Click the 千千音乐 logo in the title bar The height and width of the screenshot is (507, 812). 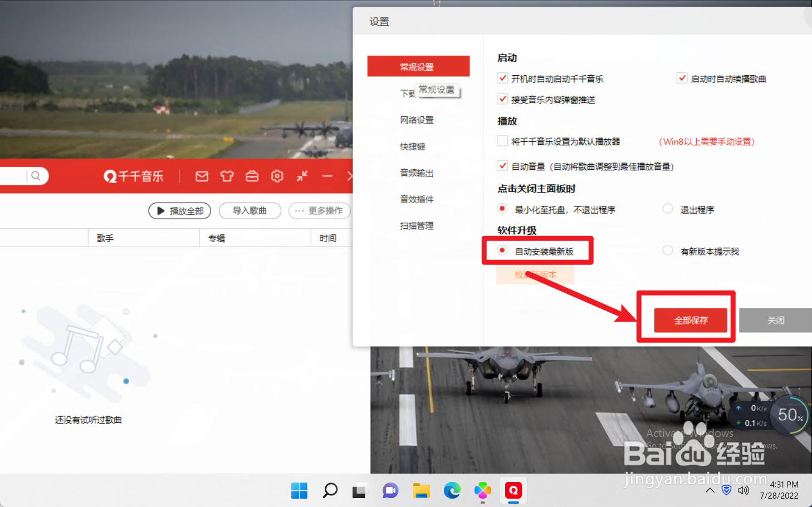134,176
